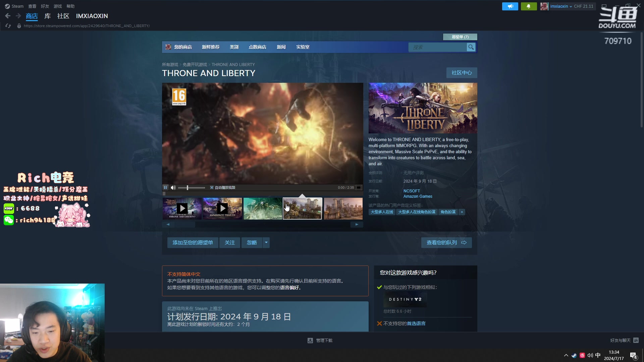Image resolution: width=644 pixels, height=362 pixels.
Task: Toggle the 自动播放视频 autoplay checkbox
Action: pos(212,188)
